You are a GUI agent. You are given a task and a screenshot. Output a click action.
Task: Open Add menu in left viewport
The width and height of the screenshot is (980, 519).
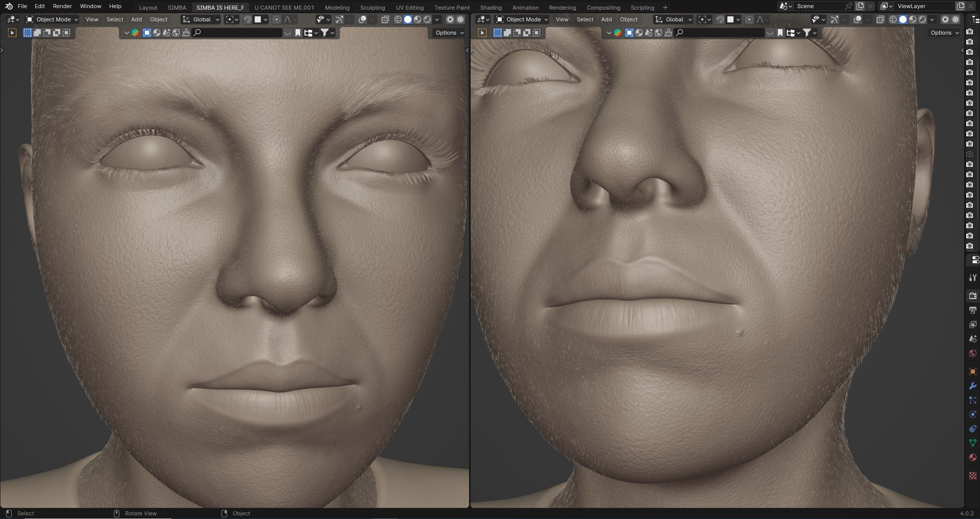pos(136,19)
